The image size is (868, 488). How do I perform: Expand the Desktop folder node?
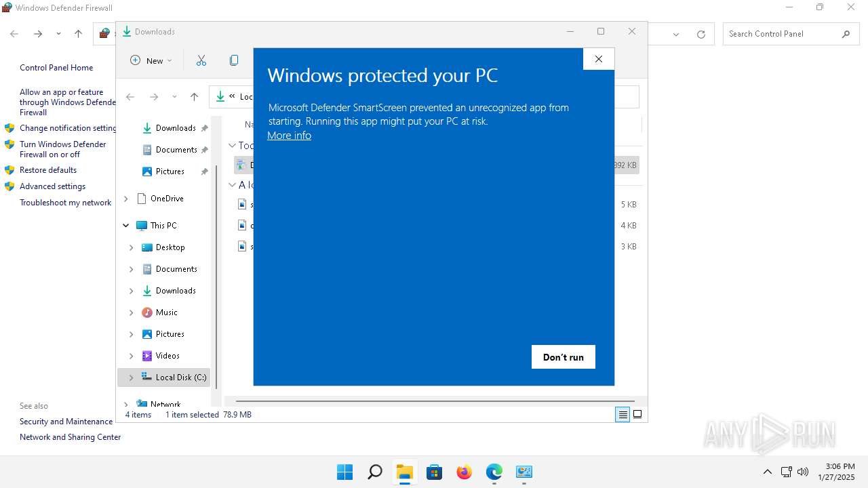click(132, 247)
